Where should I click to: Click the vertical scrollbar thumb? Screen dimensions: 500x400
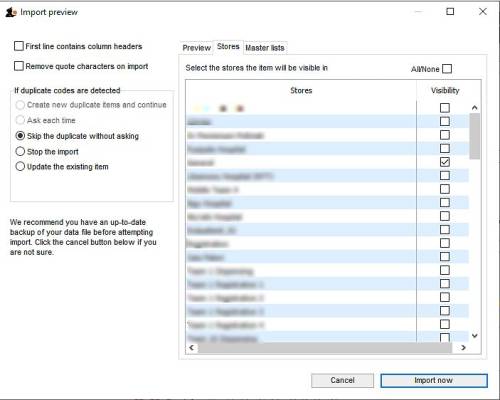475,136
